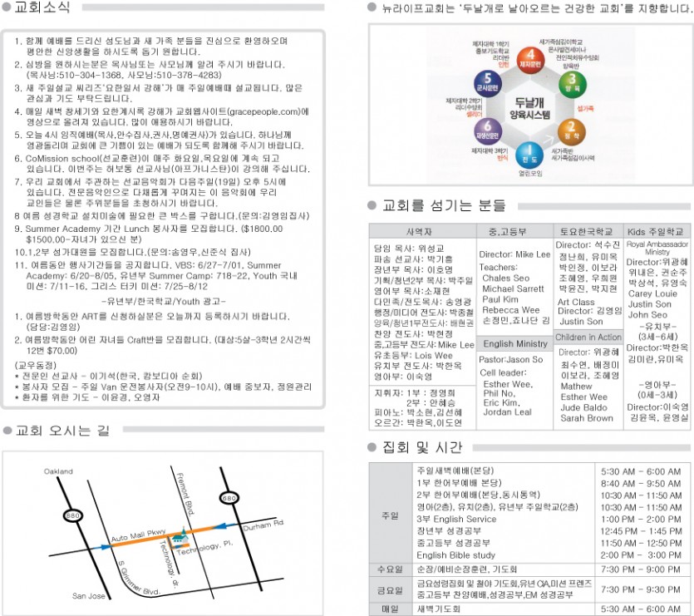This screenshot has height=616, width=694.
Task: Click the English Ministry subheader
Action: click(514, 343)
